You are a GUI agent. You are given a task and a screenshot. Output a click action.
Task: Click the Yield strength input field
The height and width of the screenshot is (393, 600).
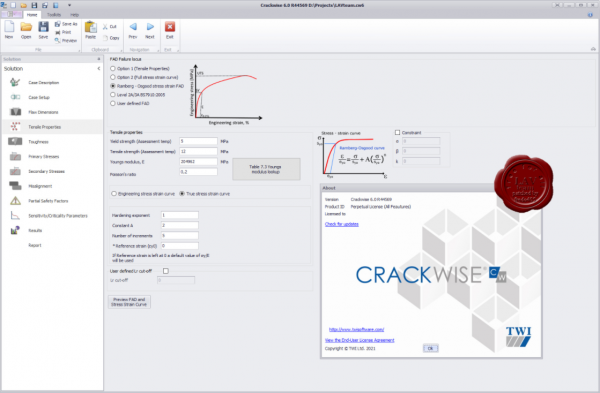pyautogui.click(x=198, y=141)
